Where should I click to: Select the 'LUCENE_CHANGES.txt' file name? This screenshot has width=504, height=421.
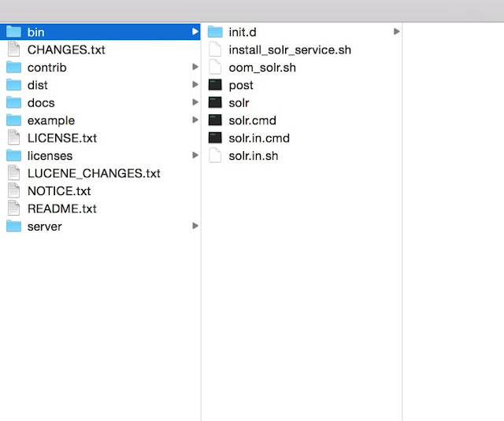94,173
